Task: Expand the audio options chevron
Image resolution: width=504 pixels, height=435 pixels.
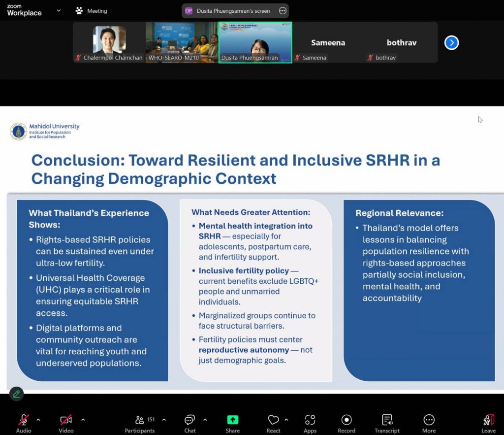Action: tap(38, 420)
